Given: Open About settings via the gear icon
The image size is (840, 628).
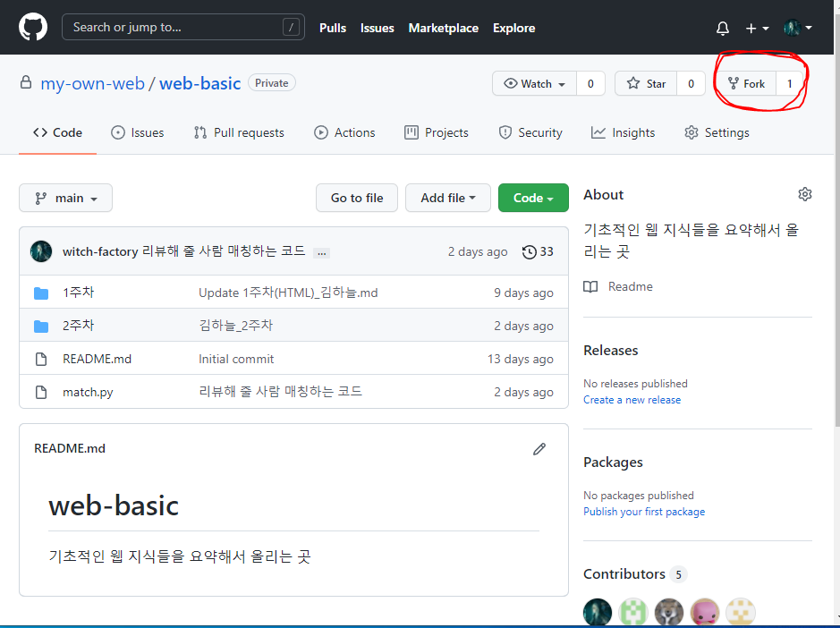Looking at the screenshot, I should [804, 193].
